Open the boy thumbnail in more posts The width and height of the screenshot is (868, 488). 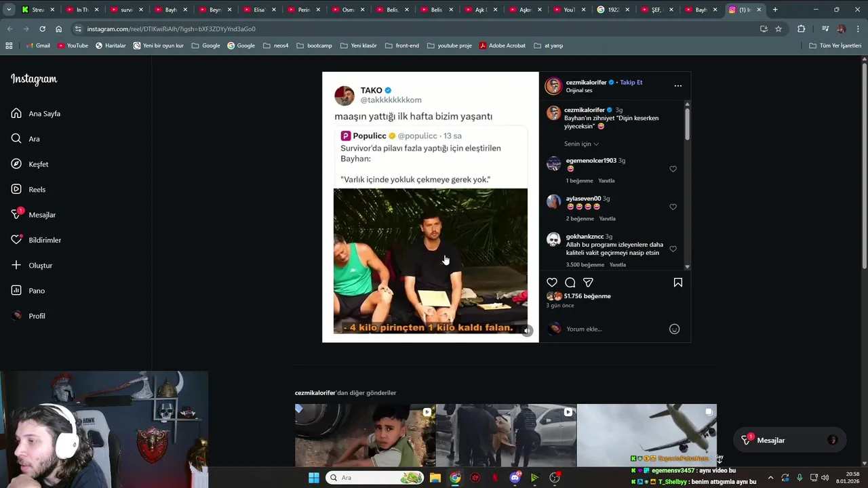pos(365,435)
